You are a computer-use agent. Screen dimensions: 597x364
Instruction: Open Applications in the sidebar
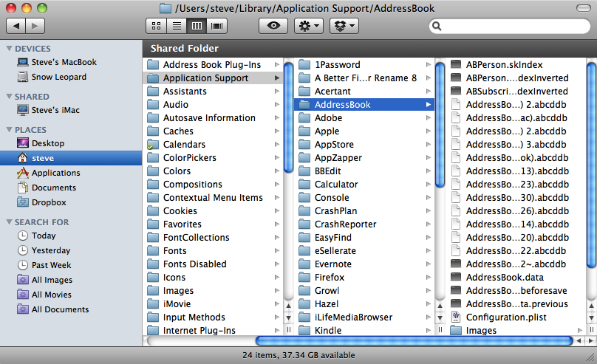[x=71, y=173]
